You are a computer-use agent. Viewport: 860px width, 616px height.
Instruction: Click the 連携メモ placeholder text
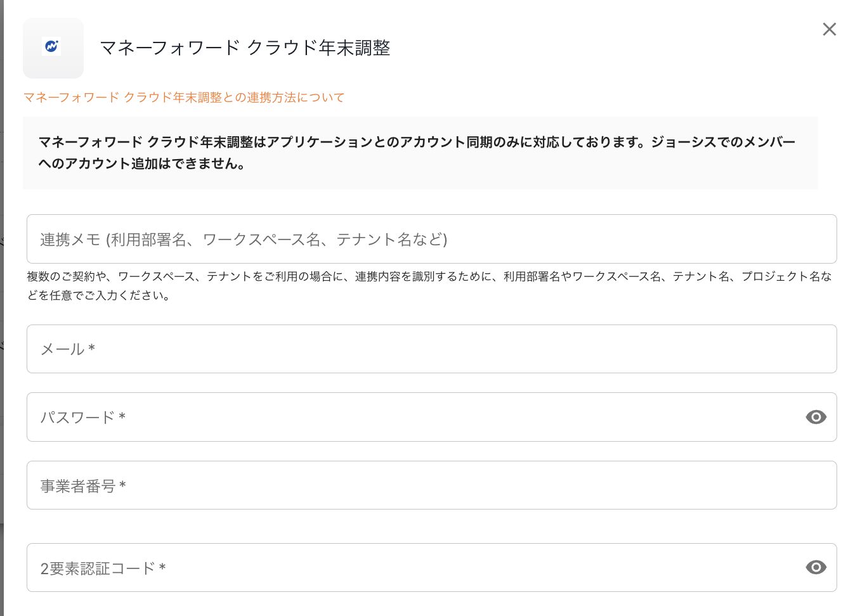[244, 240]
